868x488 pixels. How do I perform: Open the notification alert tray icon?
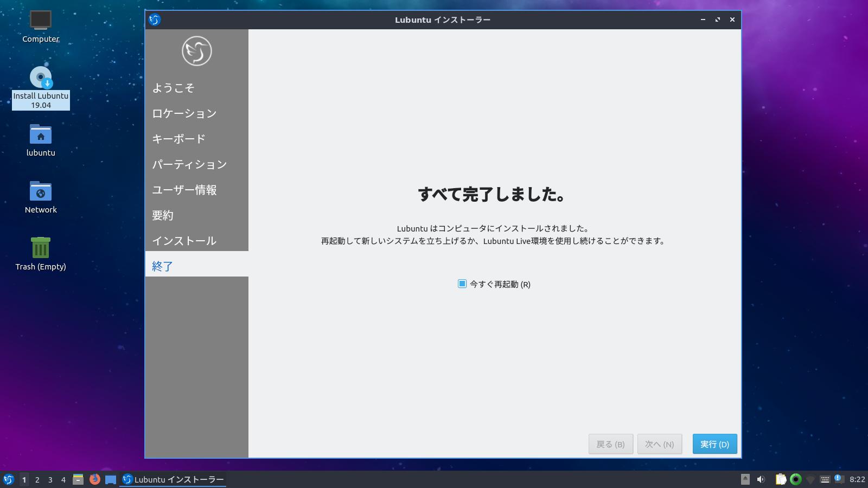click(839, 479)
